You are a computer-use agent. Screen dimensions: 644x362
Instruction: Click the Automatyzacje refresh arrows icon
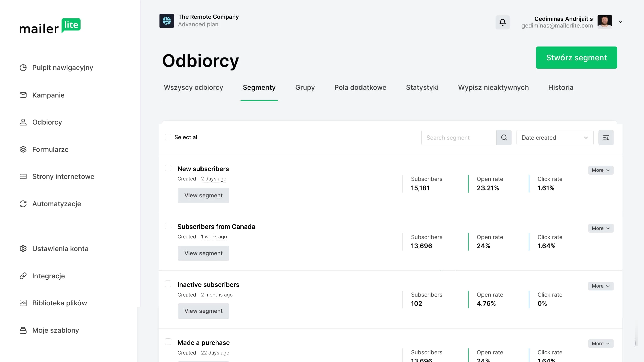pos(23,204)
